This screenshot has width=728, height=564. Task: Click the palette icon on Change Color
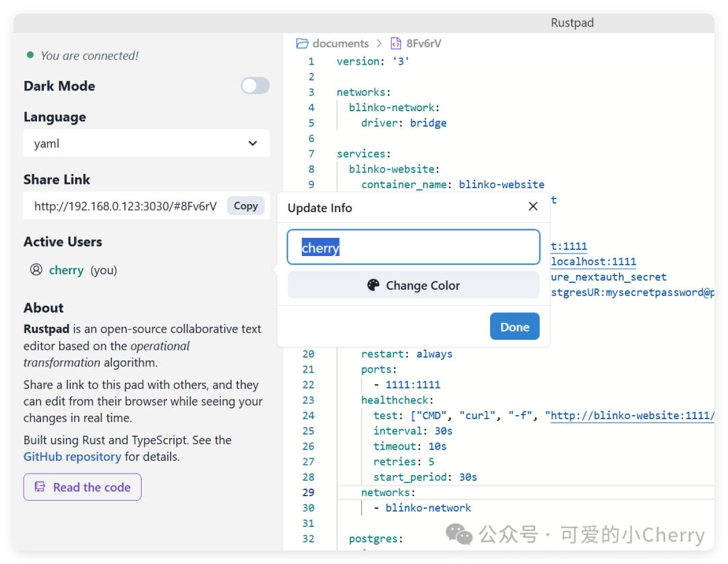coord(373,285)
